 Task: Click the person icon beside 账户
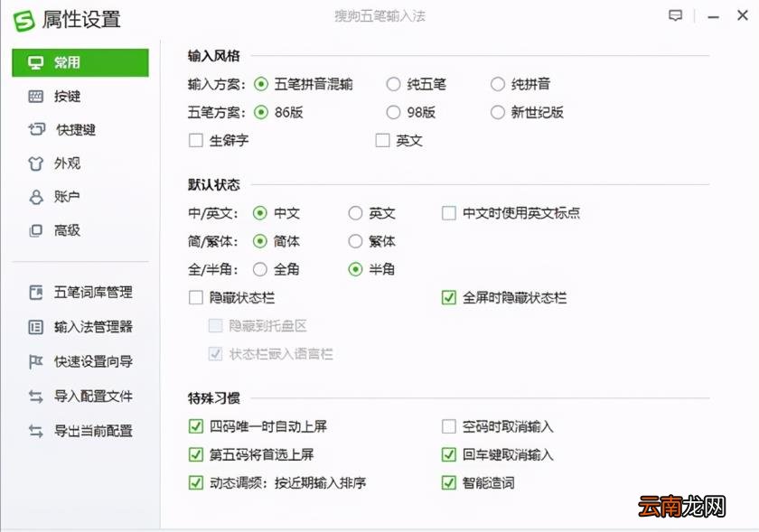36,197
